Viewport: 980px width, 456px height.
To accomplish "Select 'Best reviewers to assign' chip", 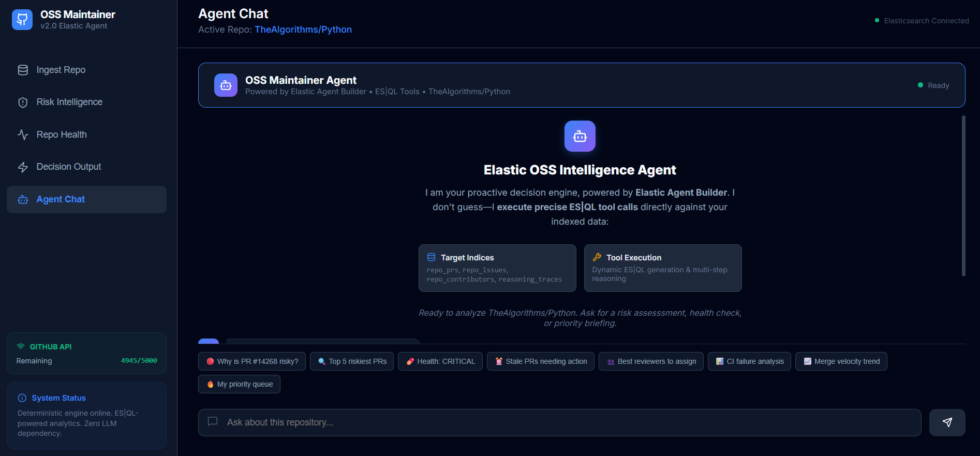I will click(x=651, y=361).
